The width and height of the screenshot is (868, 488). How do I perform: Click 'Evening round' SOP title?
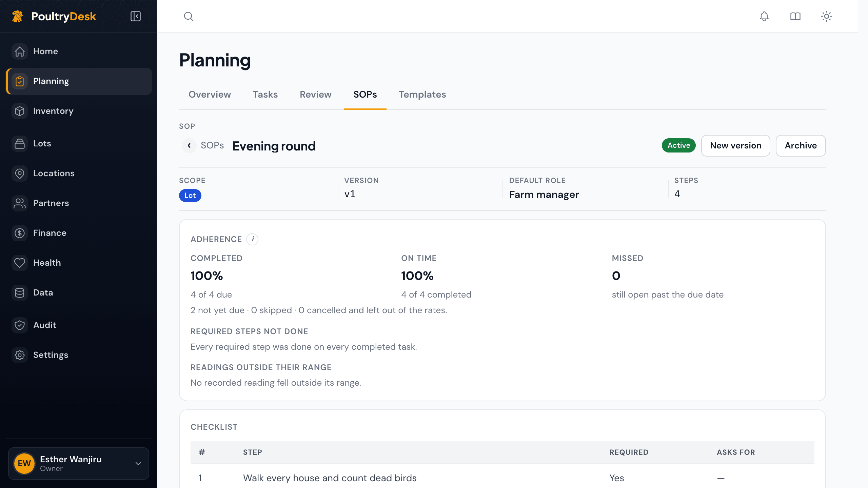coord(274,146)
